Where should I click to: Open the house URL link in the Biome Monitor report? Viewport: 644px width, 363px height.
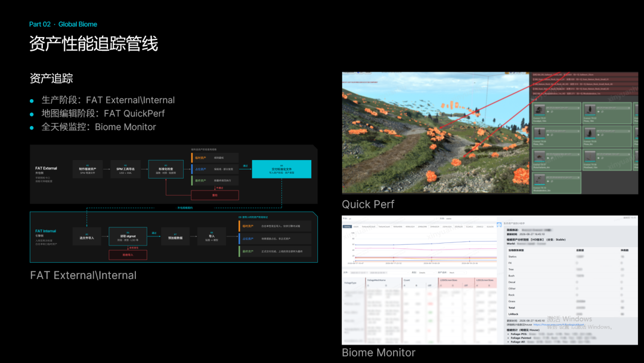tap(559, 324)
